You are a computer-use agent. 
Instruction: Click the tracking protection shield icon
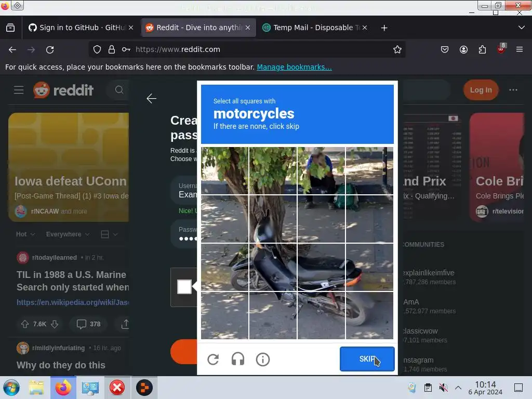tap(97, 49)
